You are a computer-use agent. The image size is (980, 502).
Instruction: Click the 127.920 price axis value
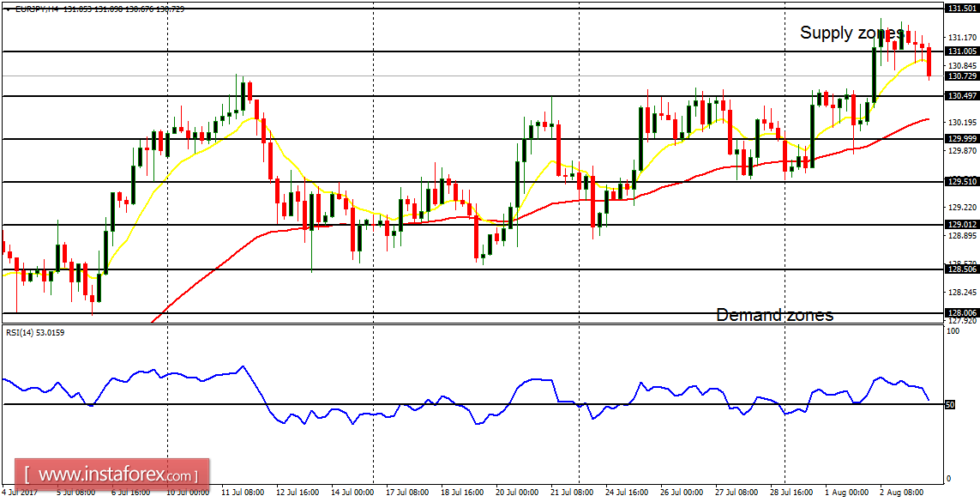[961, 321]
